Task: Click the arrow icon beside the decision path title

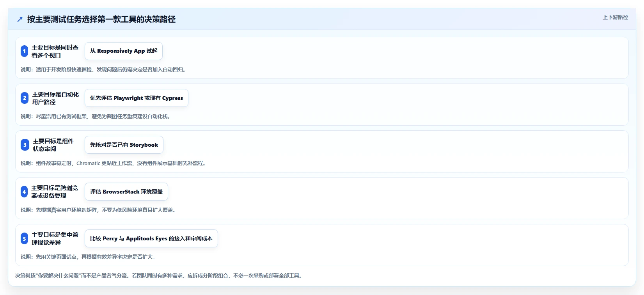Action: point(20,19)
